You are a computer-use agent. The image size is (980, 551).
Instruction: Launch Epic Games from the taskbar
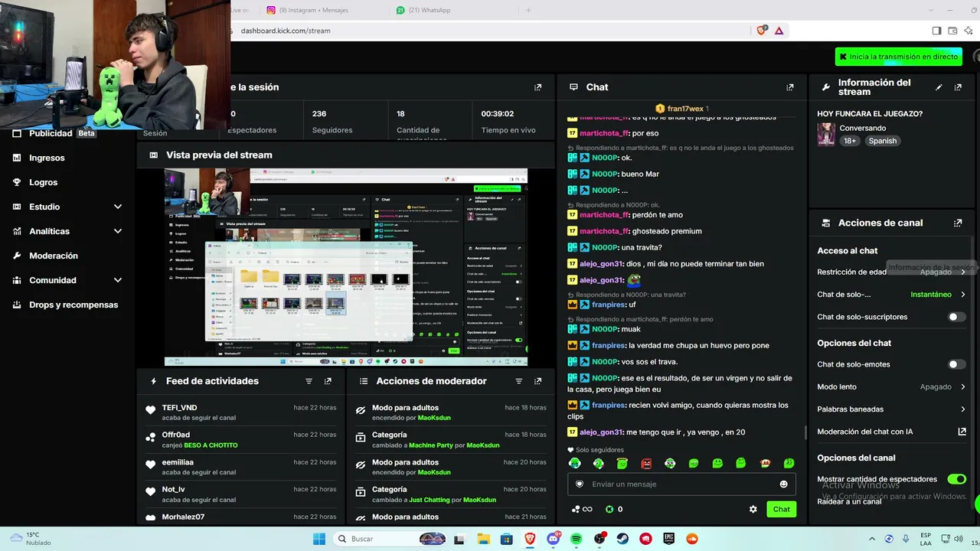point(669,539)
